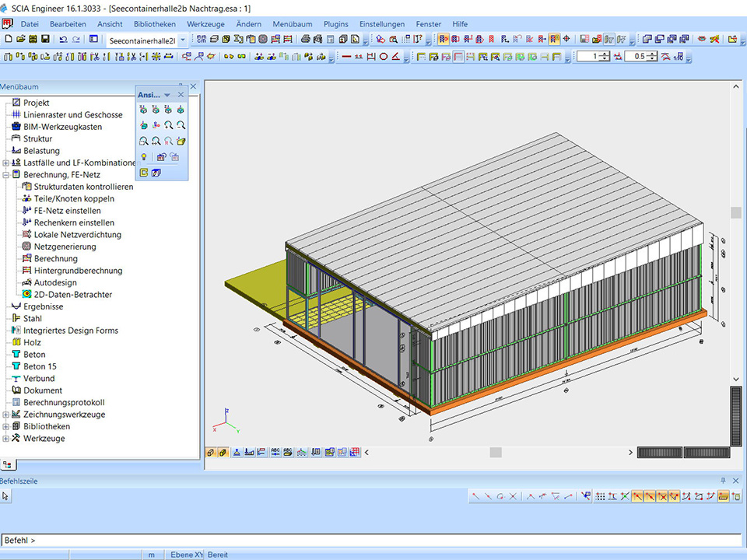Click the open file folder icon
This screenshot has height=560, width=747.
(21, 39)
